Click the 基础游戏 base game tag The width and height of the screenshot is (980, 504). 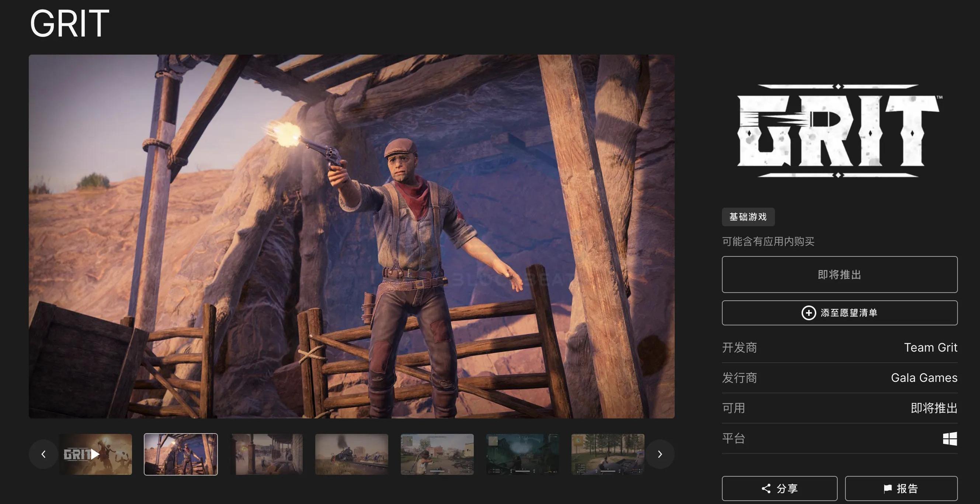click(748, 217)
